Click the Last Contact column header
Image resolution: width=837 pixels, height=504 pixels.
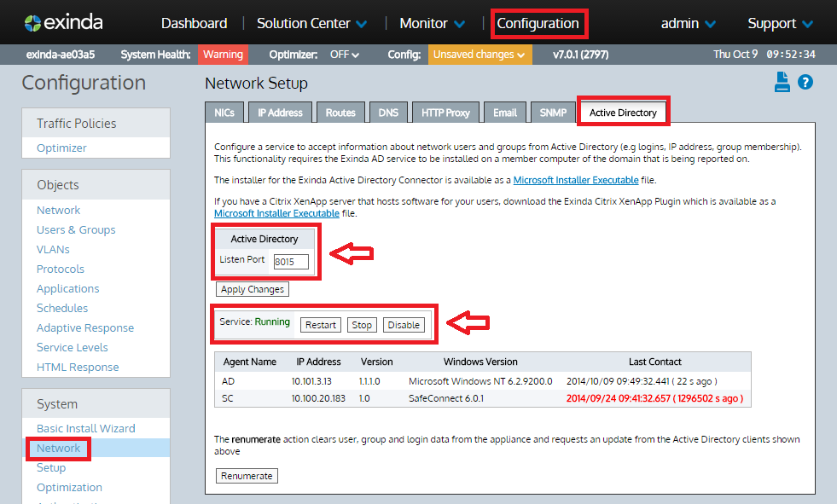[655, 362]
